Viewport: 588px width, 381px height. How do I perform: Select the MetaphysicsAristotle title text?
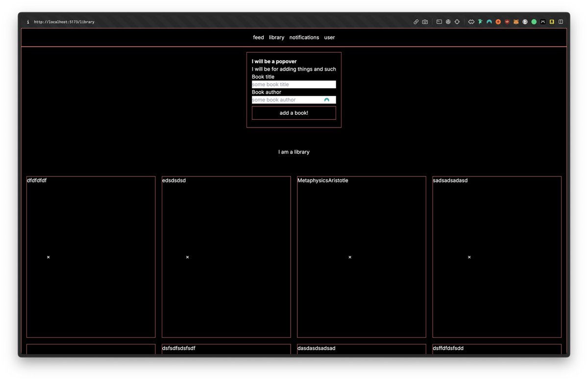coord(323,180)
